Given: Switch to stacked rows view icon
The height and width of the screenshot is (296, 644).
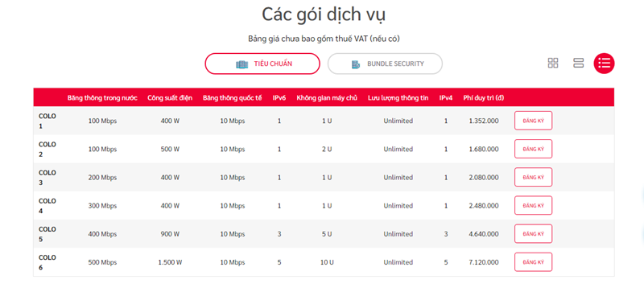Looking at the screenshot, I should [x=579, y=64].
